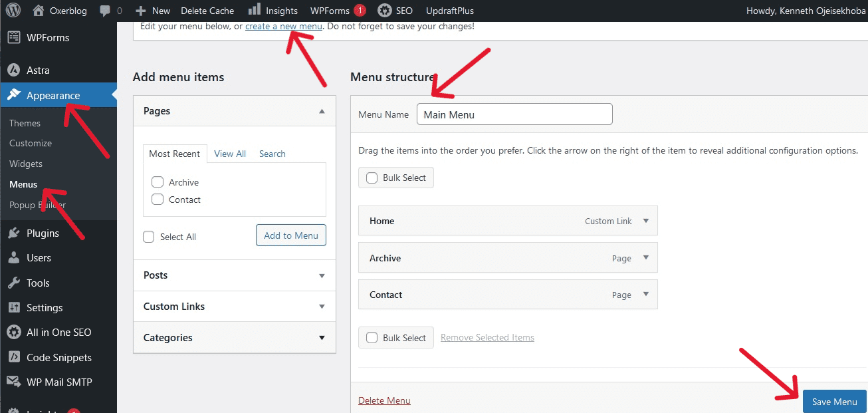Open the comments bubble icon
868x413 pixels.
(x=105, y=11)
